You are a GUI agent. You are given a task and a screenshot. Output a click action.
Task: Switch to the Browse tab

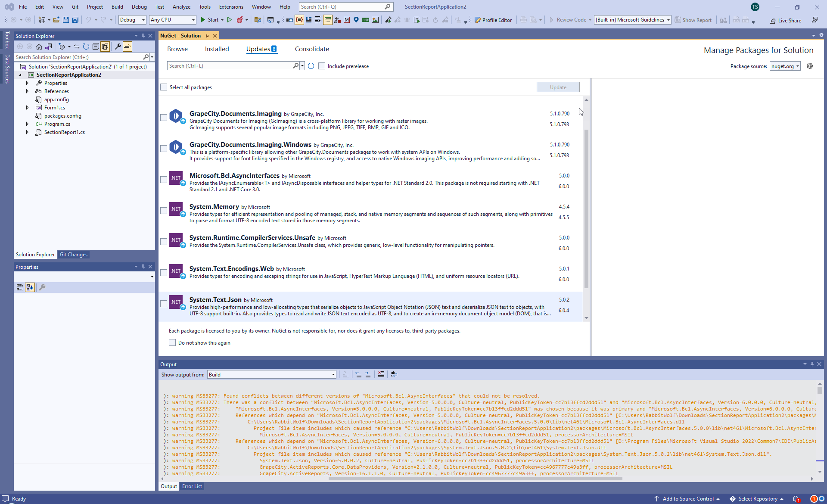[x=177, y=49]
